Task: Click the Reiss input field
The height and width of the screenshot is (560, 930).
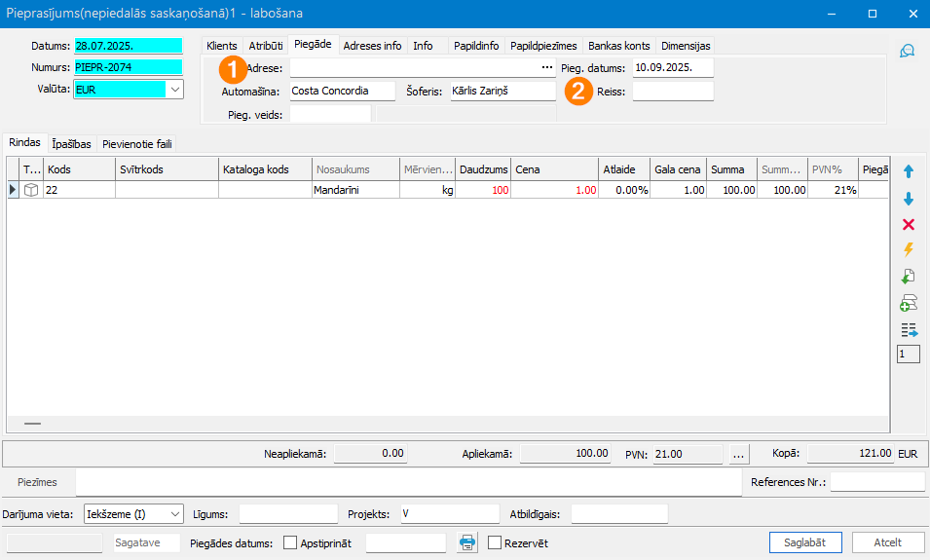Action: pos(673,92)
